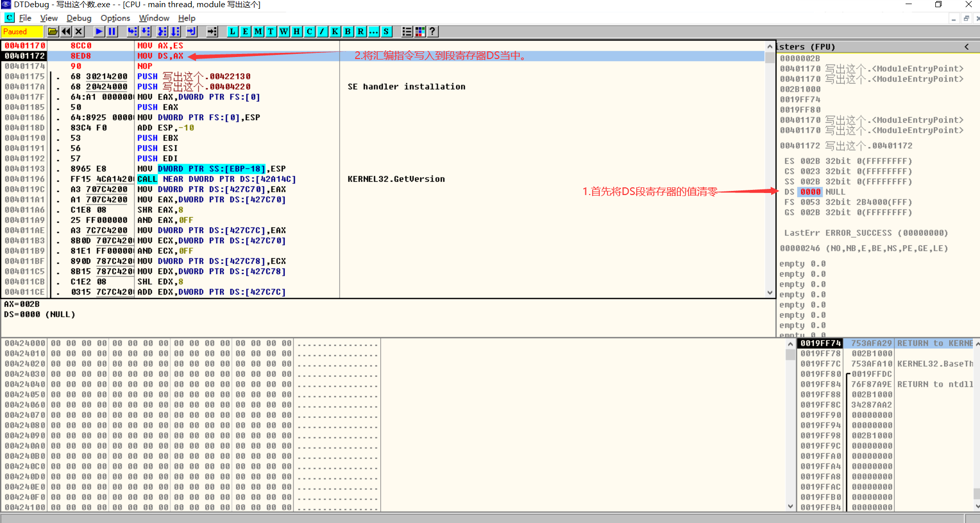Viewport: 980px width, 523px height.
Task: Open appearance color options icon
Action: point(420,32)
